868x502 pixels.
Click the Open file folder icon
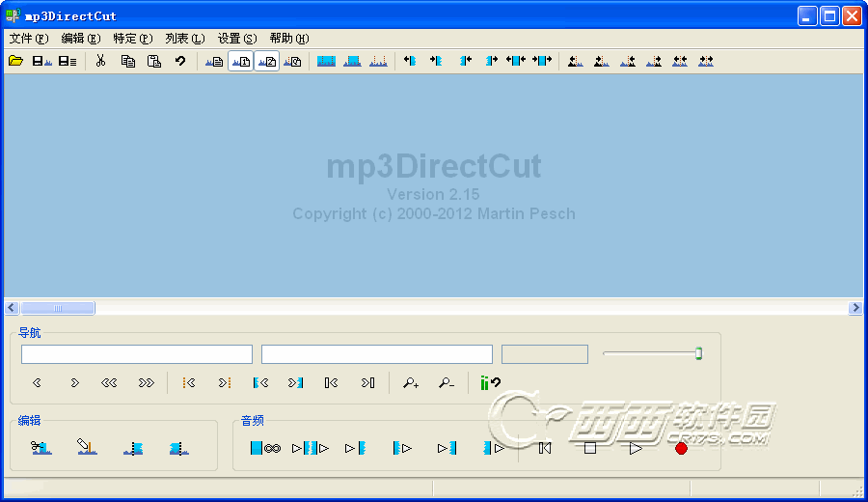click(x=15, y=61)
